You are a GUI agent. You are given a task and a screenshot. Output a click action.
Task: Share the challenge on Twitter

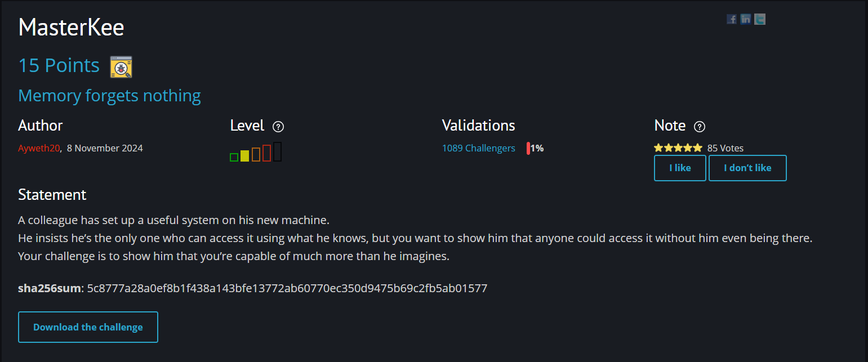tap(760, 19)
